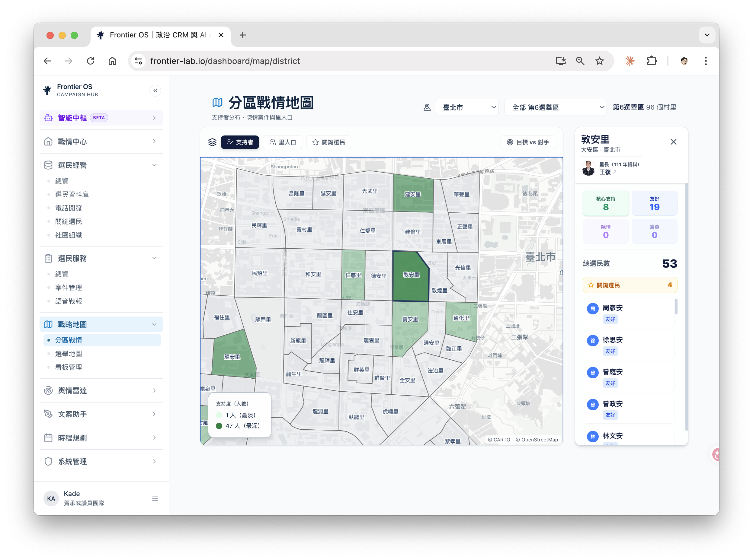Expand 文案助手 sidebar section

101,414
